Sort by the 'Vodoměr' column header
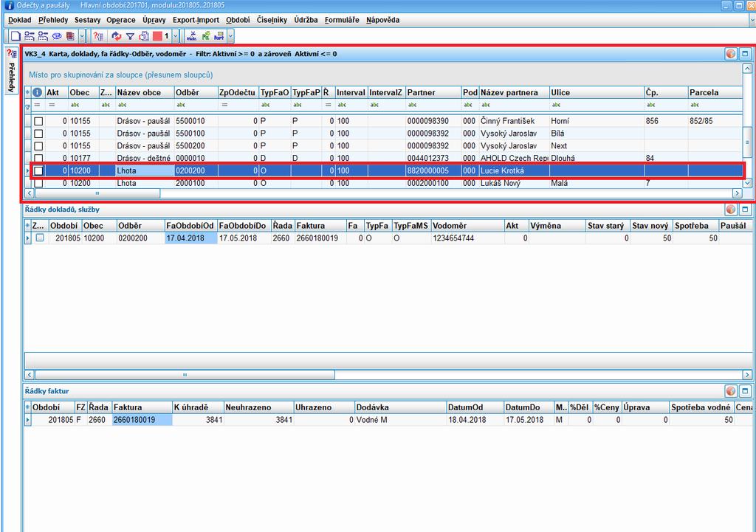The image size is (756, 532). (467, 226)
